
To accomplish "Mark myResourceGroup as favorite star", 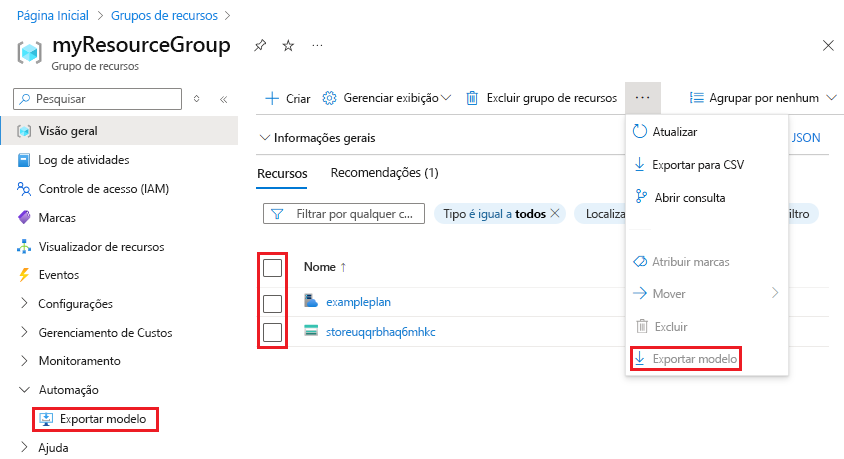I will pyautogui.click(x=289, y=46).
